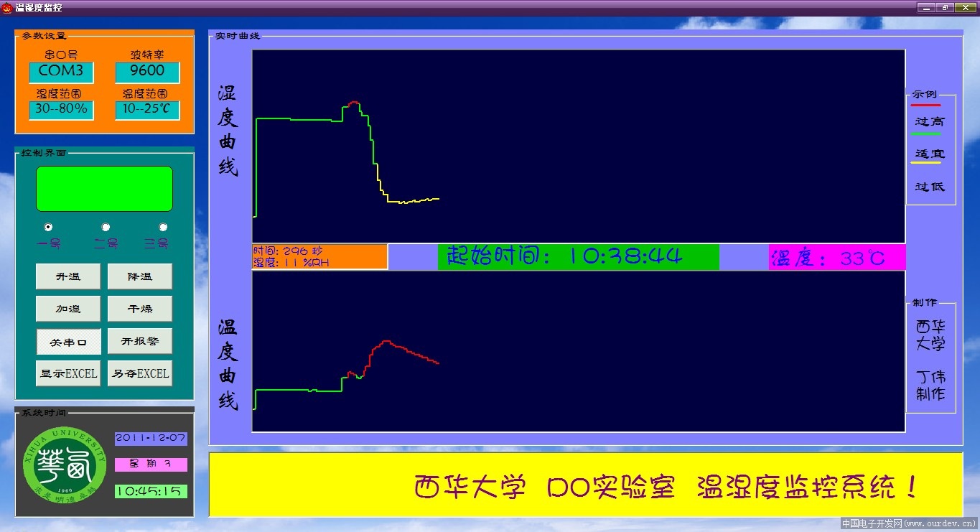Select the 一号 radio button
The width and height of the screenshot is (980, 532).
pos(48,227)
